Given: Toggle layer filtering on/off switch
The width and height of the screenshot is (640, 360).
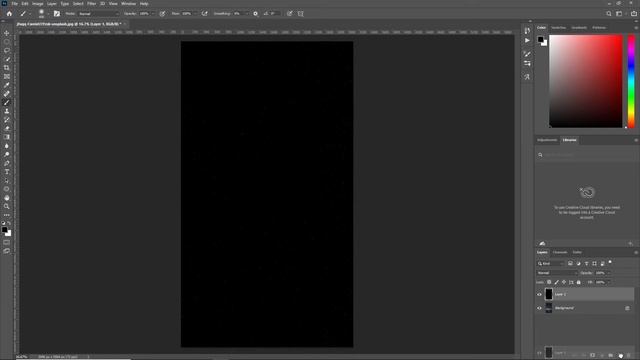Looking at the screenshot, I should point(610,262).
